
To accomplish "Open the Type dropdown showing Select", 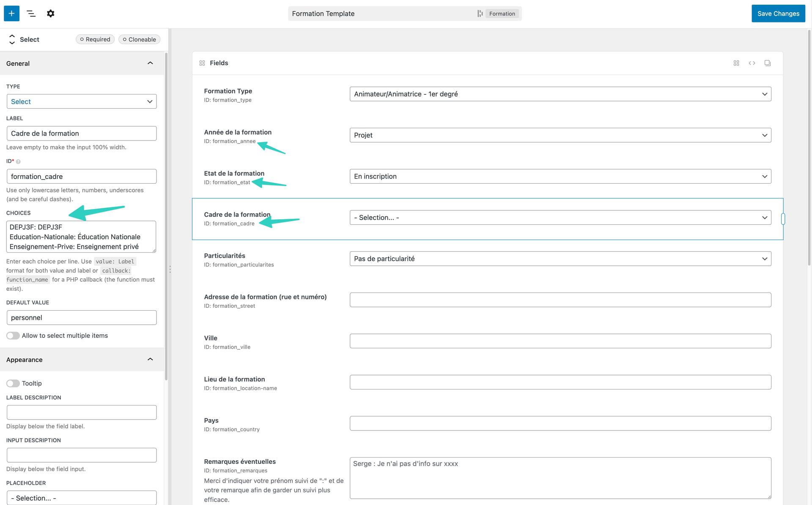I will click(x=82, y=102).
